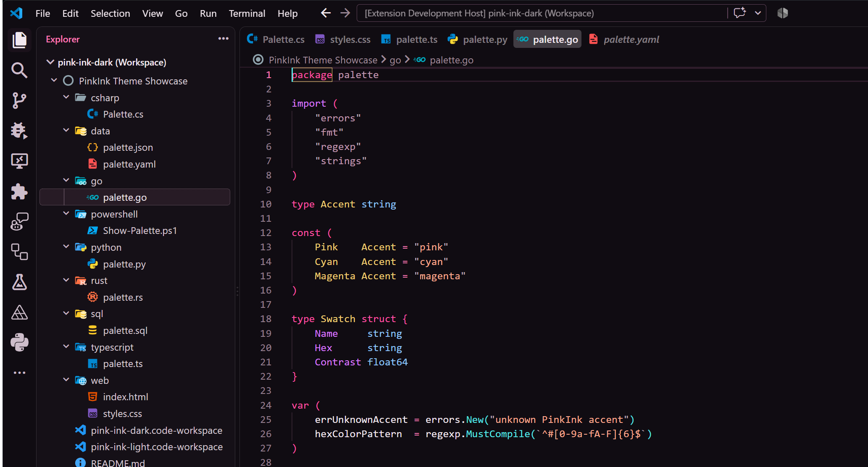The image size is (868, 467).
Task: Click PinkInk Theme Showcase breadcrumb
Action: pos(323,60)
